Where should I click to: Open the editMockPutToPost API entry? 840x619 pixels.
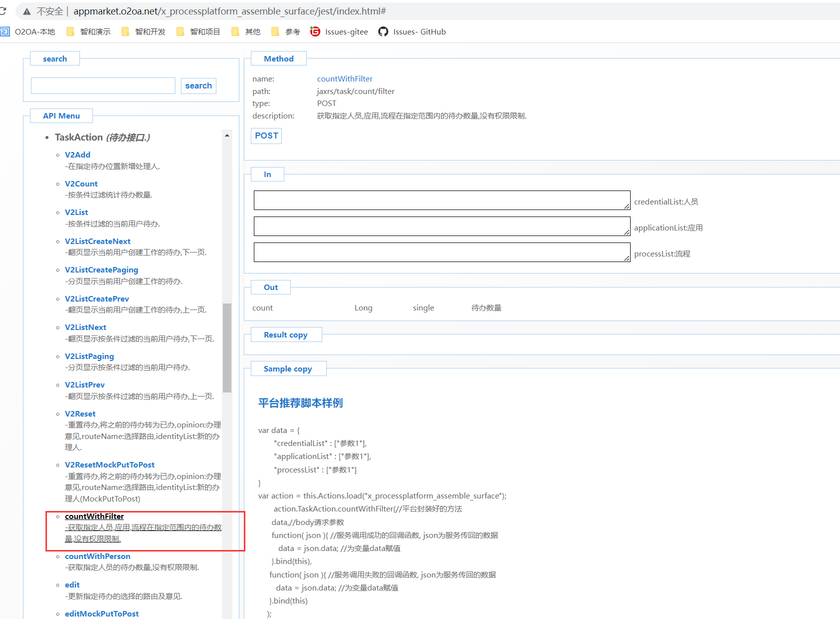pos(102,613)
